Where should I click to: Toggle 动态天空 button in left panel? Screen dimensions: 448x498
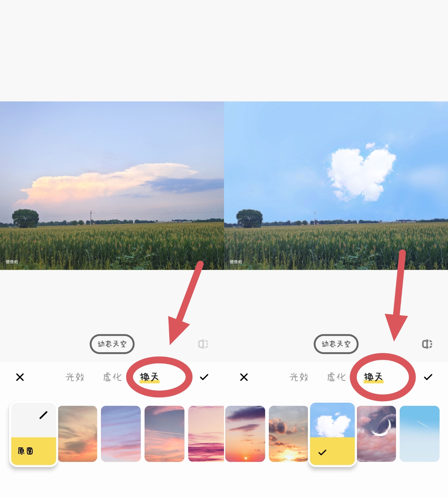[112, 344]
